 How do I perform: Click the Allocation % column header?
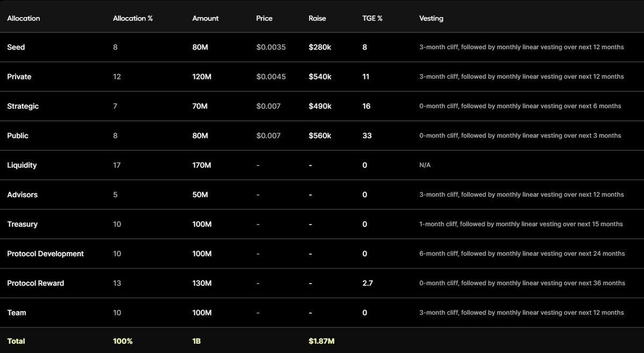(x=133, y=18)
